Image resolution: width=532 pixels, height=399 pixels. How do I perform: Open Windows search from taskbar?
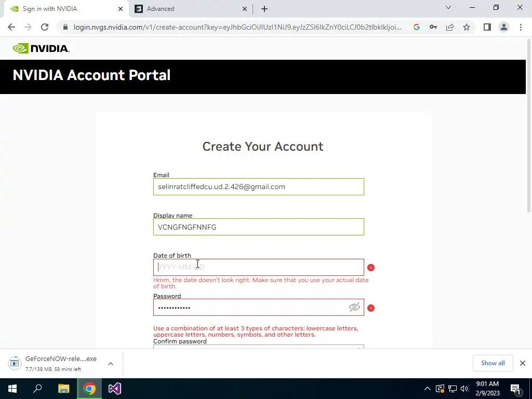(x=37, y=389)
